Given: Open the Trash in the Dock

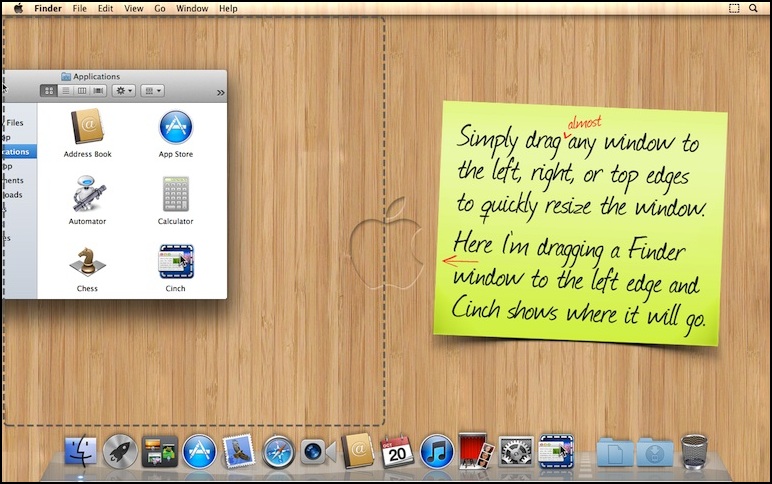Looking at the screenshot, I should [x=693, y=453].
